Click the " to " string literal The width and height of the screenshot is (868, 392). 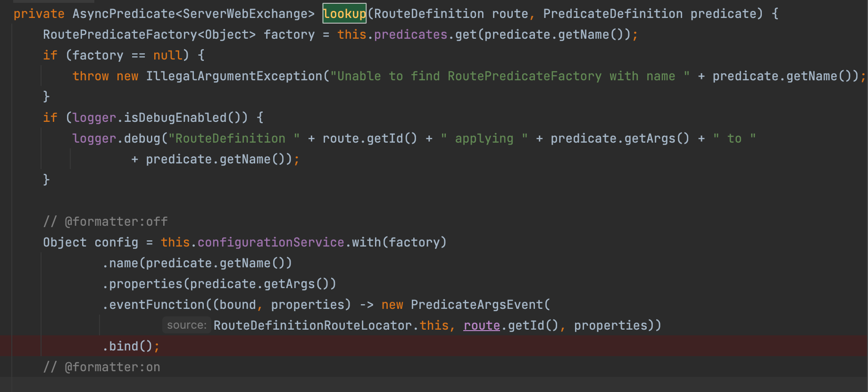point(734,138)
